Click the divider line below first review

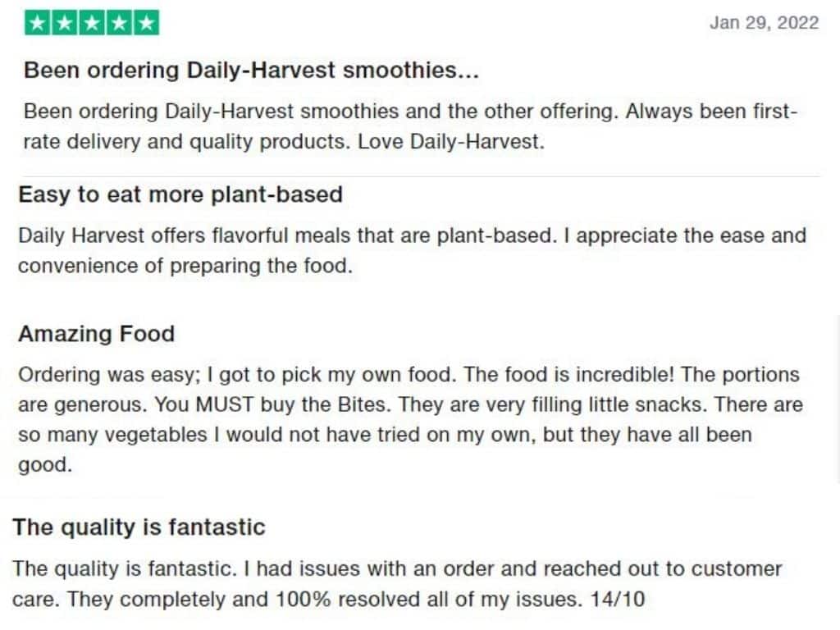tap(421, 176)
